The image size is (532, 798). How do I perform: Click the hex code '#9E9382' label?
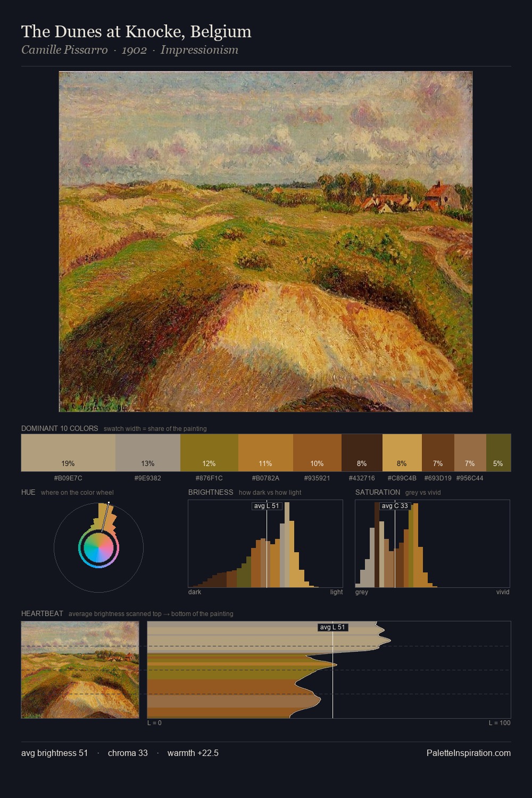click(x=148, y=478)
